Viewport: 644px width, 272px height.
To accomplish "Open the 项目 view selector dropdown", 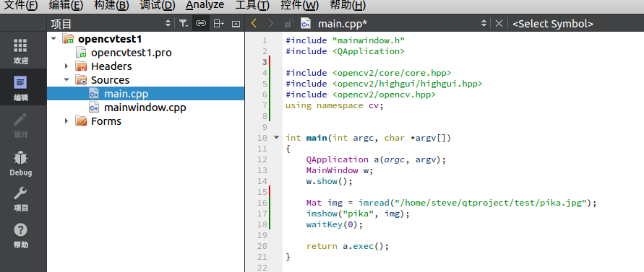I will 111,24.
